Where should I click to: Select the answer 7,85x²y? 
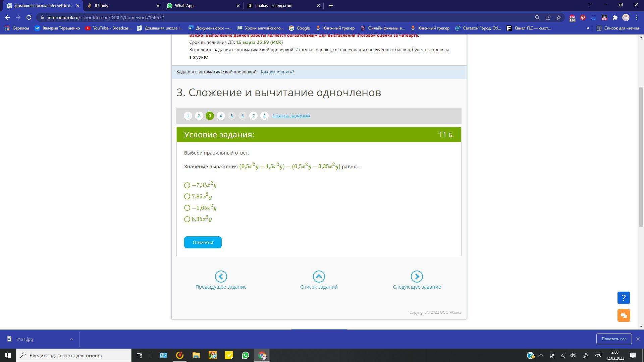pos(187,196)
